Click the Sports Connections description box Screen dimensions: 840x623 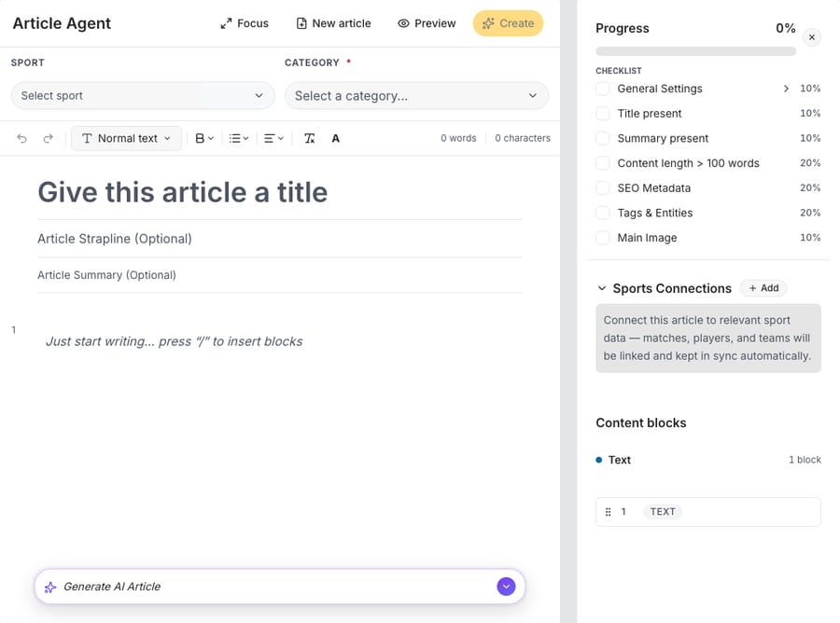click(708, 339)
